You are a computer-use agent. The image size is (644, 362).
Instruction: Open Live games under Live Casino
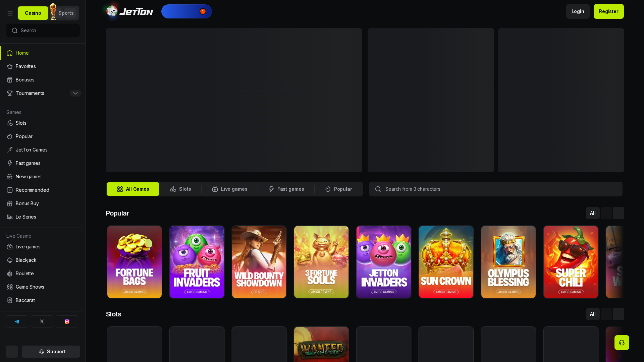(42, 247)
